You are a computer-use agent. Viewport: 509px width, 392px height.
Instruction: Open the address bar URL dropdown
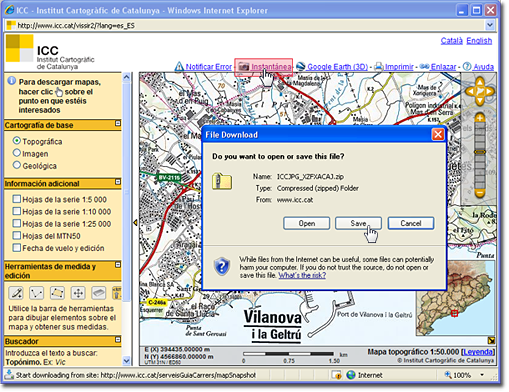pyautogui.click(x=490, y=25)
